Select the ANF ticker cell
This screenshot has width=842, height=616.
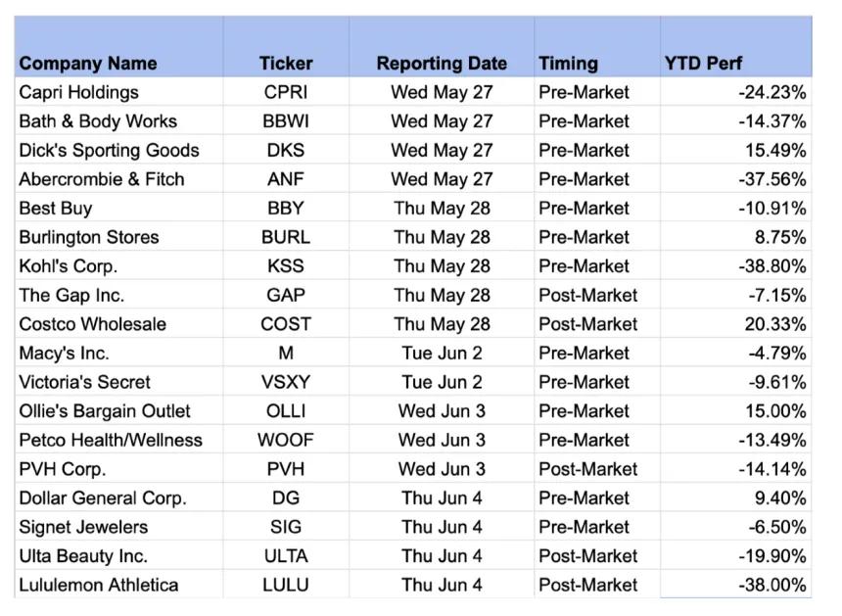tap(286, 179)
